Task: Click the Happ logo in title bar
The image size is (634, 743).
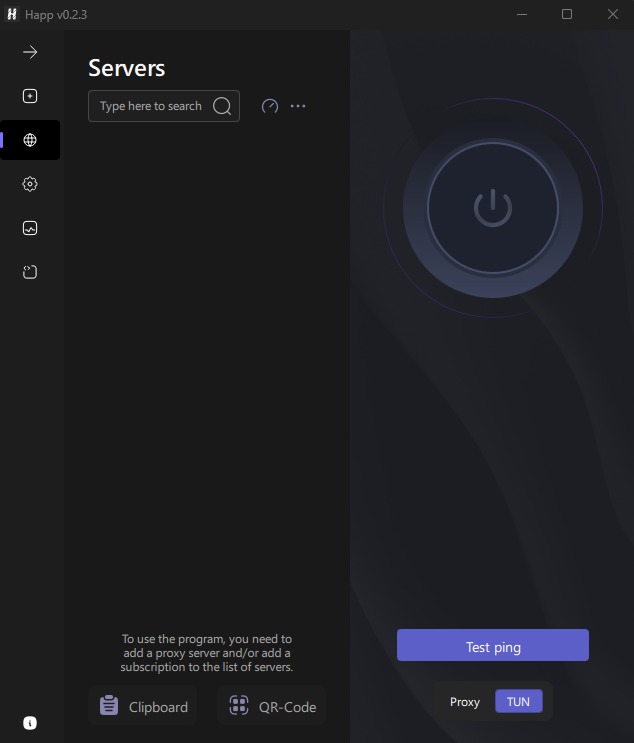Action: [x=13, y=14]
